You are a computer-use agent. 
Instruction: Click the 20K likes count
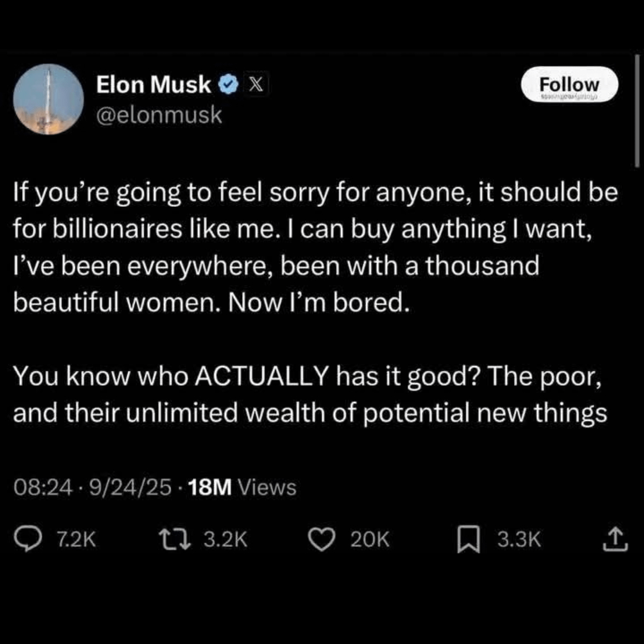click(370, 540)
